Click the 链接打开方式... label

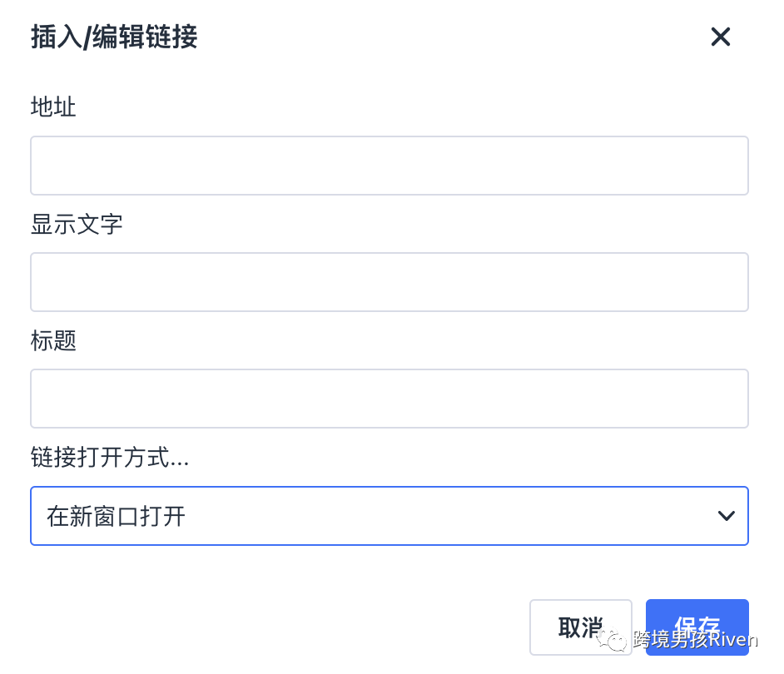pos(109,457)
